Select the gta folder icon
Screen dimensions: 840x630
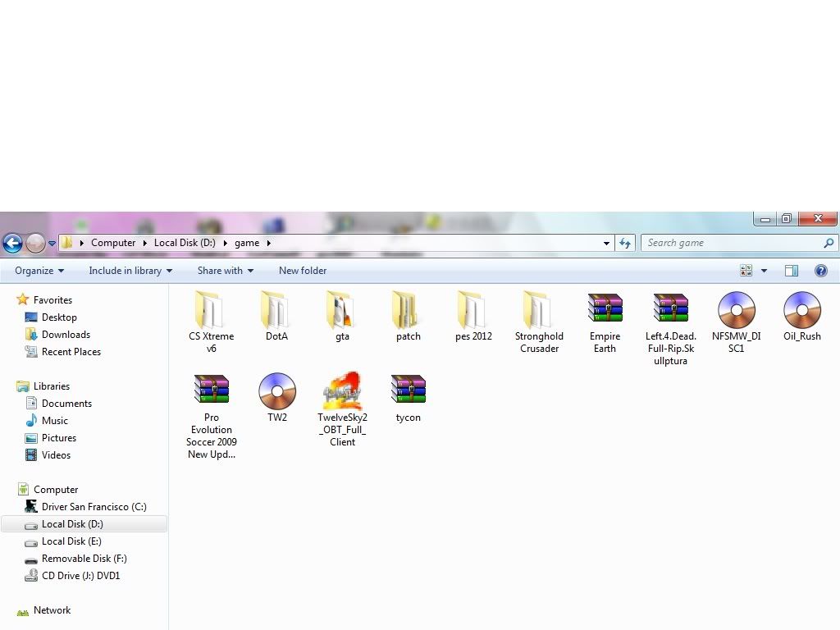pyautogui.click(x=342, y=309)
